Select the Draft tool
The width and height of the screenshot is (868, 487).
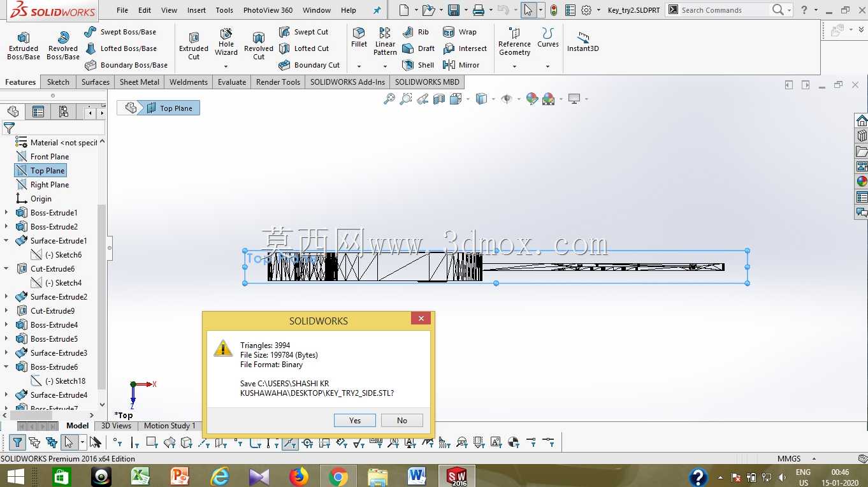419,48
